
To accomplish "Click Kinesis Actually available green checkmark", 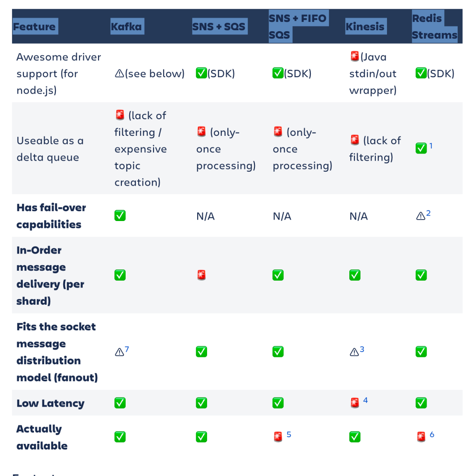I will (355, 437).
